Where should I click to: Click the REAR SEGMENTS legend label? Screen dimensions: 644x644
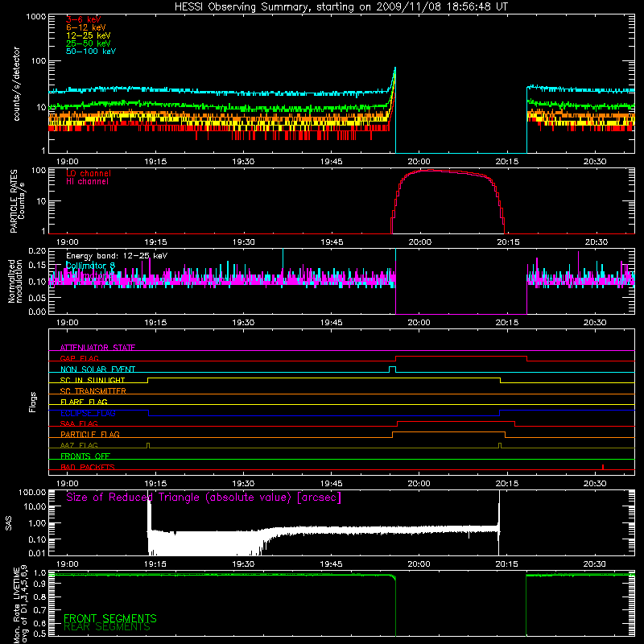coord(107,627)
